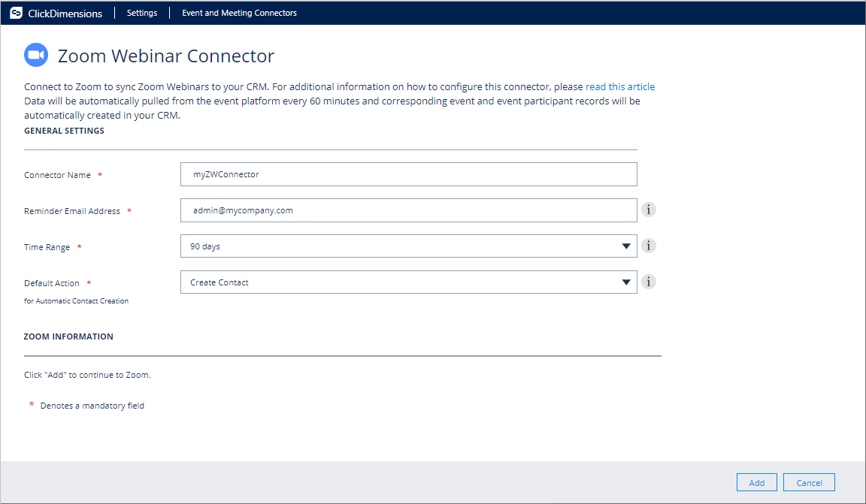
Task: Click the 'Zoom Webinar Connector' heading
Action: 165,56
